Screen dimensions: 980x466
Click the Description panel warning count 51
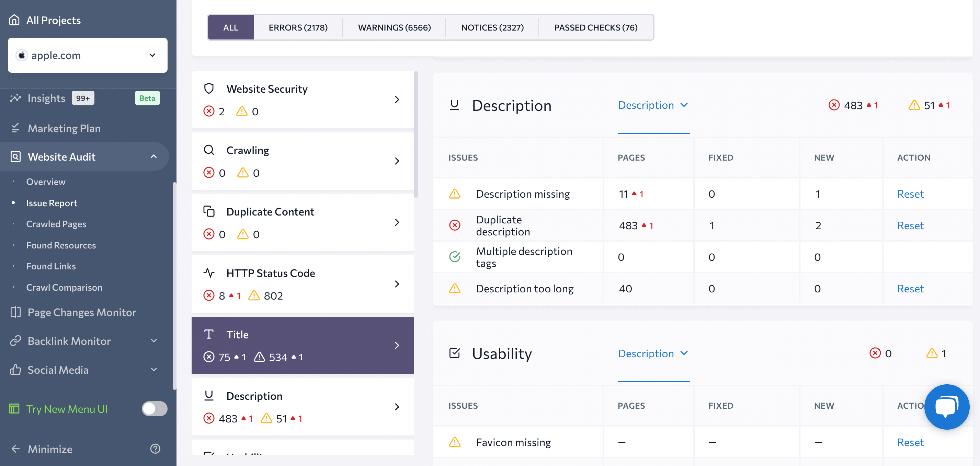929,105
